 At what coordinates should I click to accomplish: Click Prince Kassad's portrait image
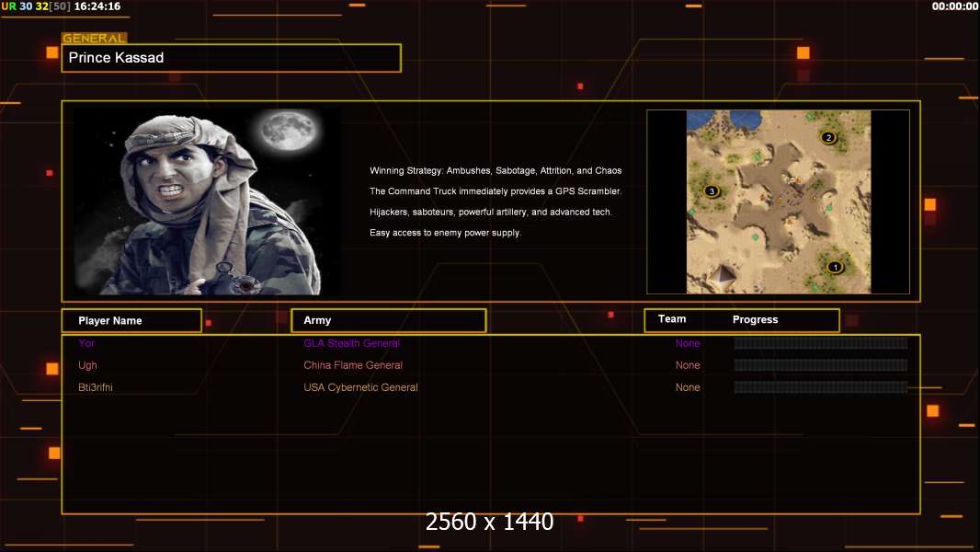206,201
